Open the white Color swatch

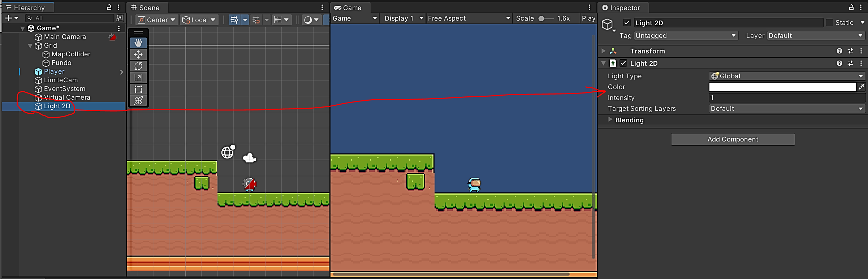[x=782, y=87]
